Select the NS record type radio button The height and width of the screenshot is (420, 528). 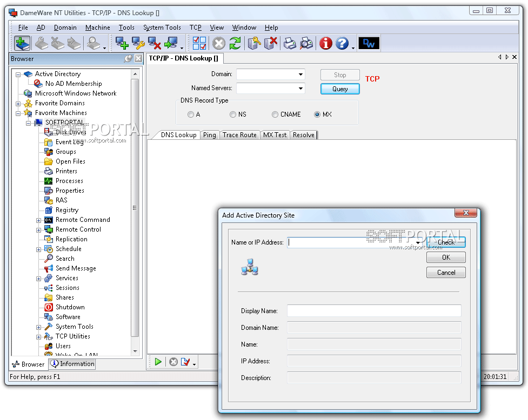coord(233,114)
